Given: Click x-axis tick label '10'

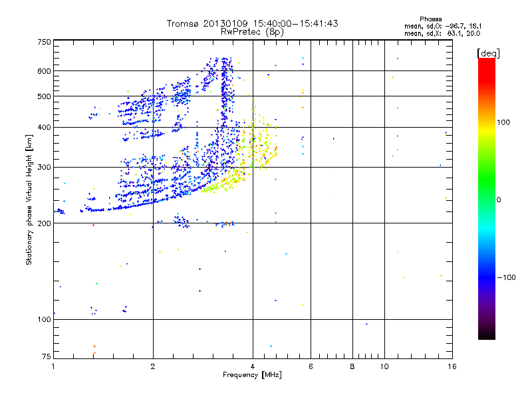Looking at the screenshot, I should 384,366.
